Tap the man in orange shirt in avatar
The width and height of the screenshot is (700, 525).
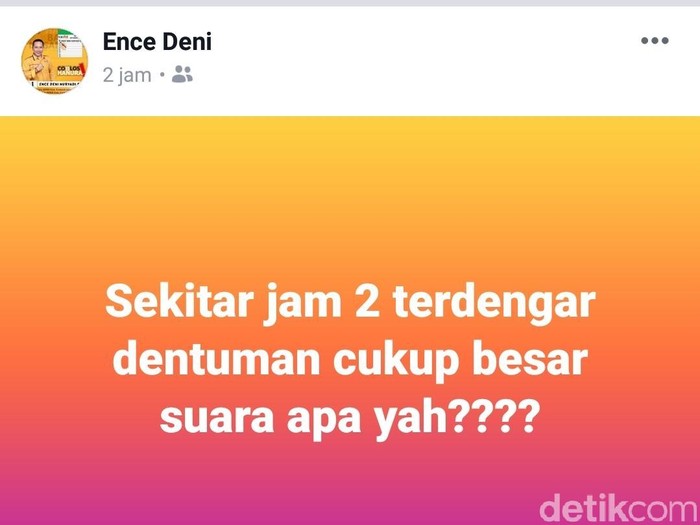click(x=38, y=61)
